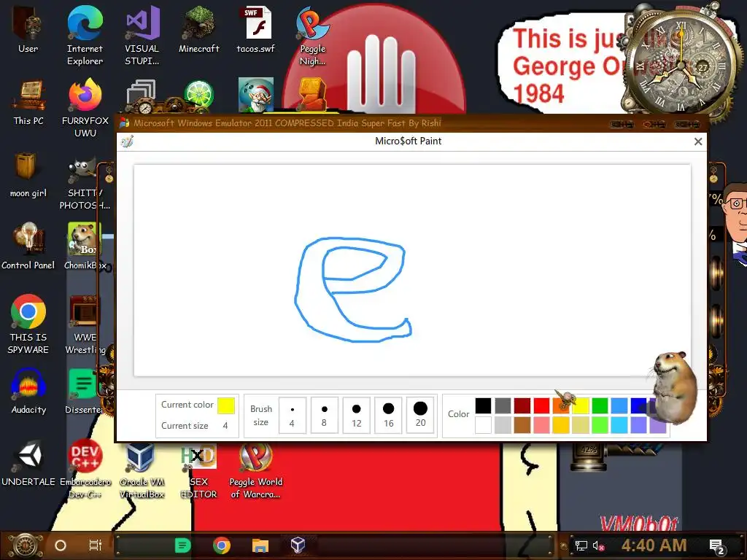Open Chrome from the taskbar
Viewport: 747px width, 560px height.
click(222, 545)
